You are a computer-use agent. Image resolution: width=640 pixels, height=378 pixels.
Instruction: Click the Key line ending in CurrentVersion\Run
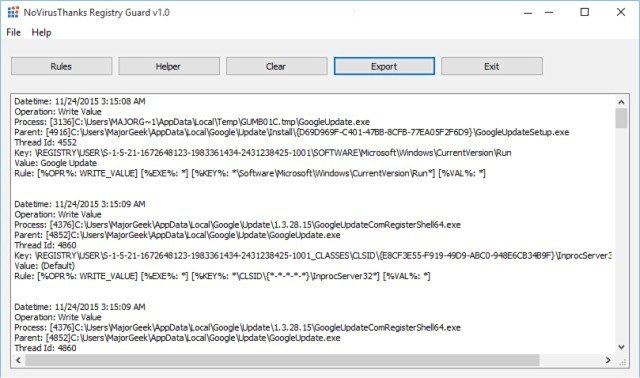pyautogui.click(x=263, y=153)
